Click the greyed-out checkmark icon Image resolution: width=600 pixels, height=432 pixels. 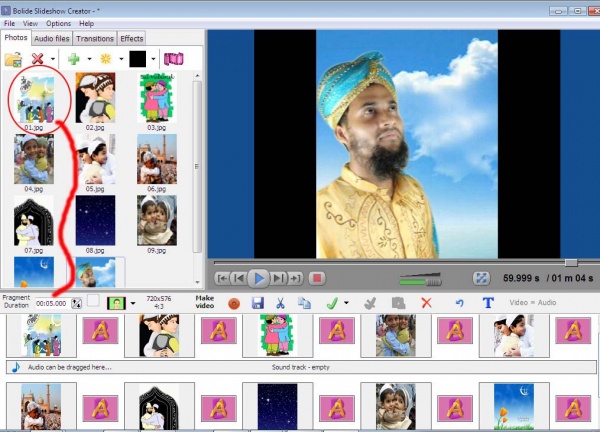[370, 303]
